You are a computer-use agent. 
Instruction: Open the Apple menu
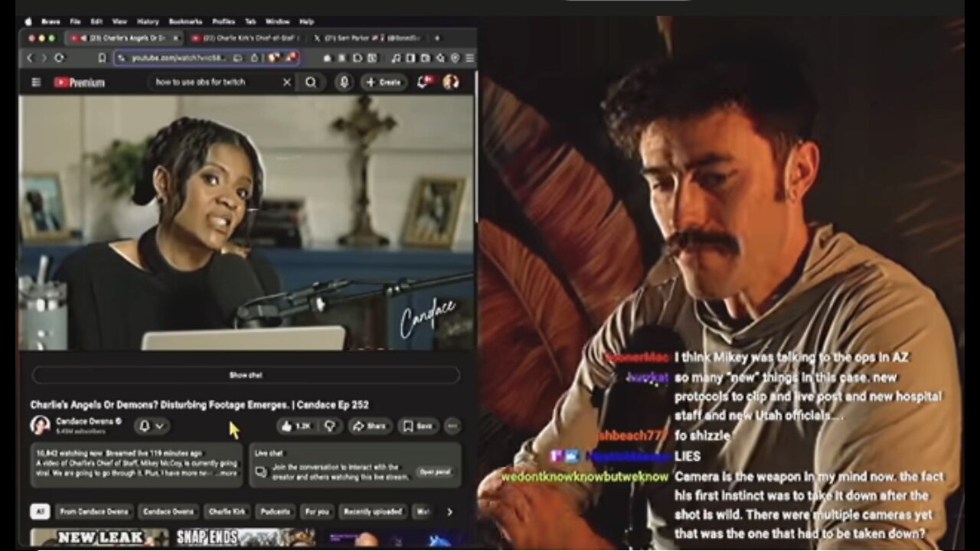(29, 21)
